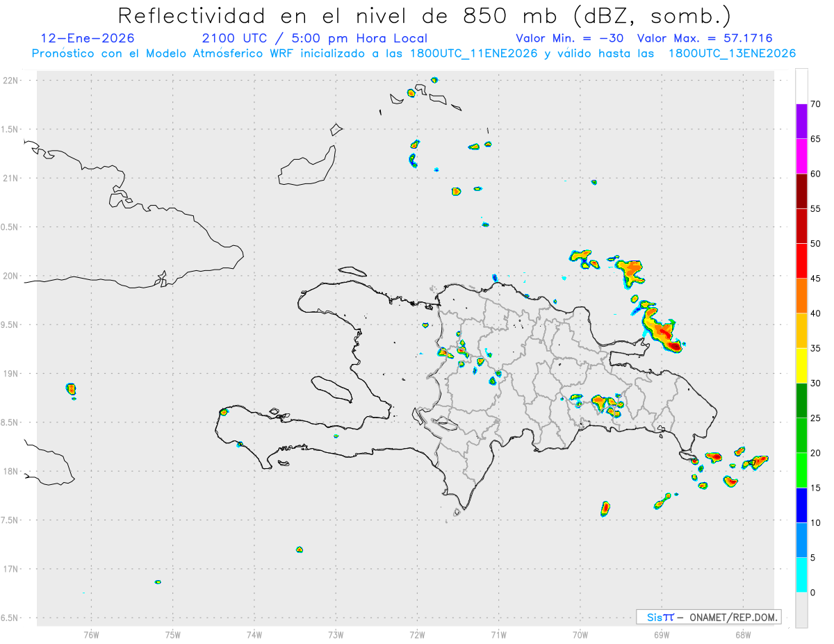The image size is (834, 644).
Task: Click the colorbar label "45"
Action: 816,279
